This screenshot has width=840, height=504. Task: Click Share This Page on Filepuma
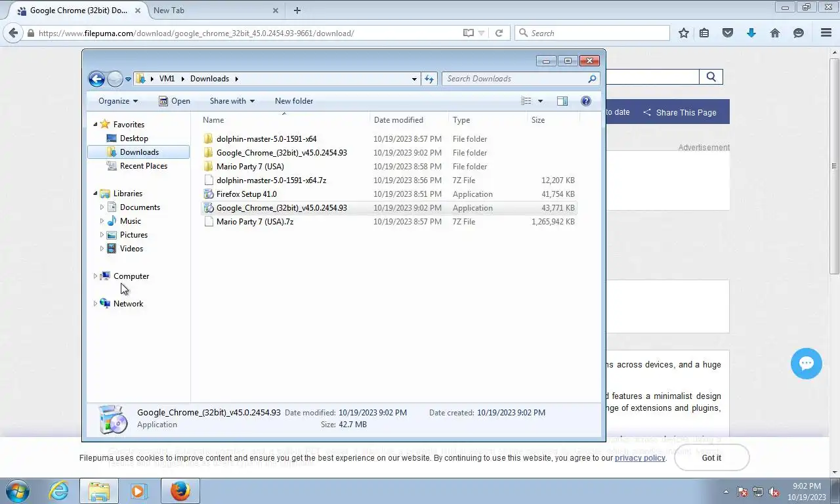coord(680,112)
